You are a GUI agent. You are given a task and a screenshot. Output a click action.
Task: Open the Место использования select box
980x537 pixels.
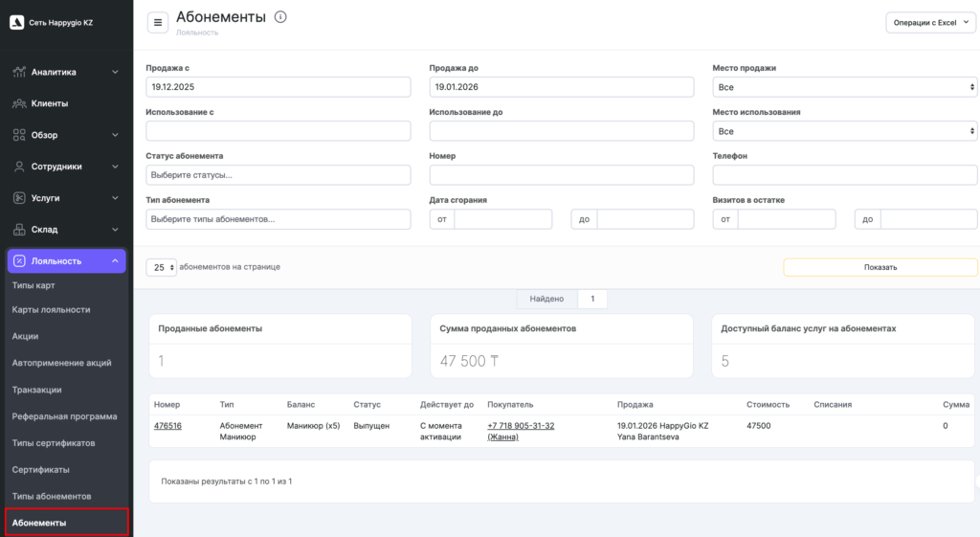844,131
